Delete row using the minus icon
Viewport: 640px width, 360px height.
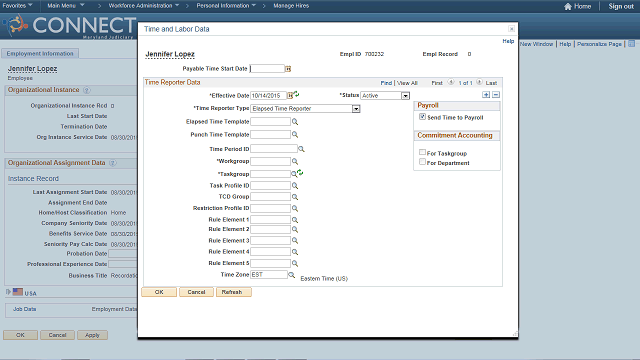point(496,95)
